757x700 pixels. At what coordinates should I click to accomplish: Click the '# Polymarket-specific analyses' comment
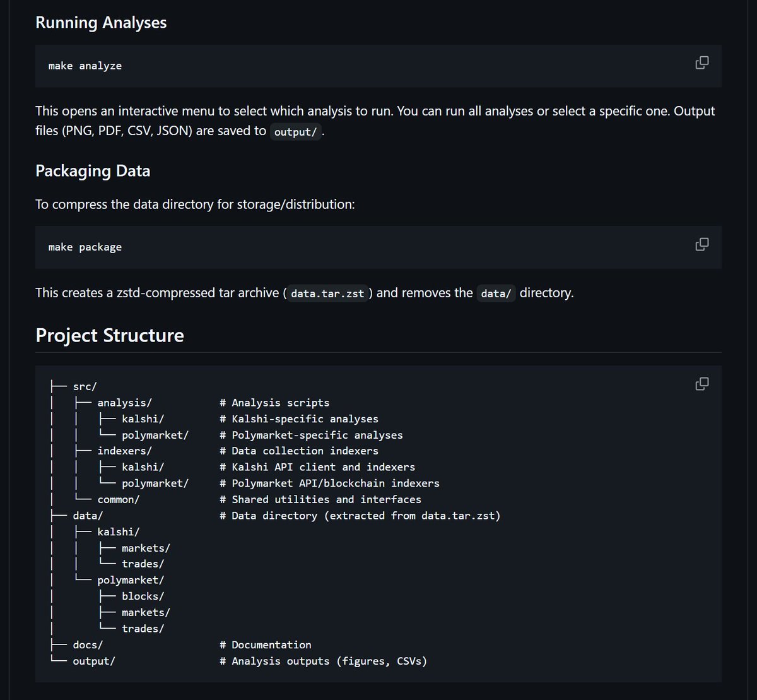click(x=311, y=436)
